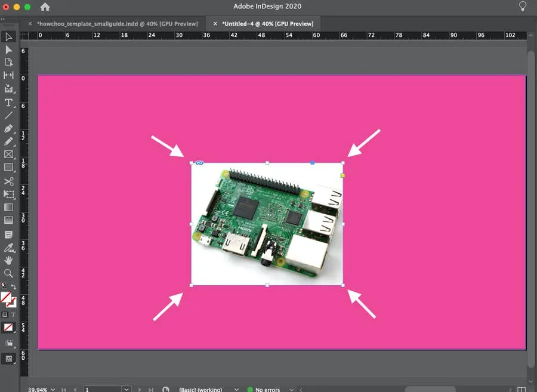Swap fill and stroke colors
This screenshot has height=392, width=537.
tap(14, 287)
